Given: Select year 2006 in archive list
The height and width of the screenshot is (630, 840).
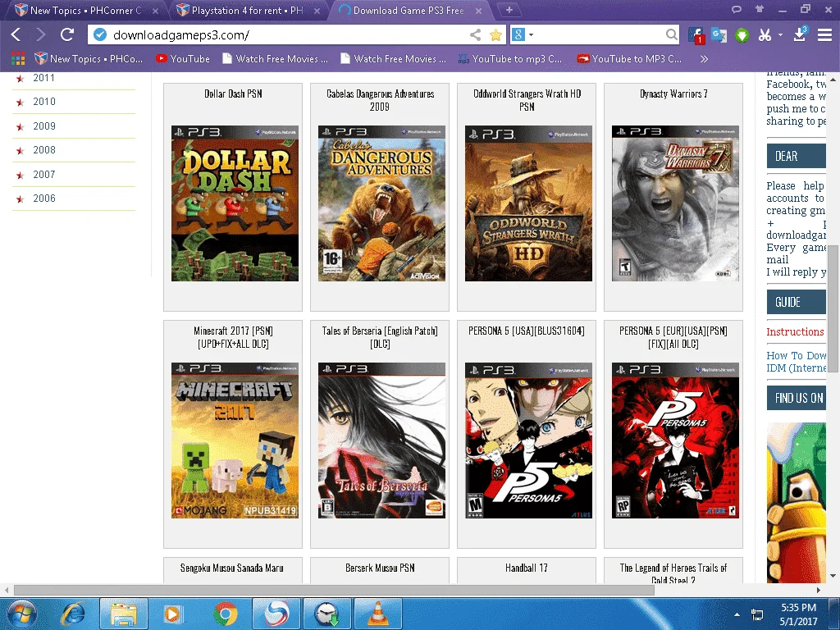Looking at the screenshot, I should (44, 199).
